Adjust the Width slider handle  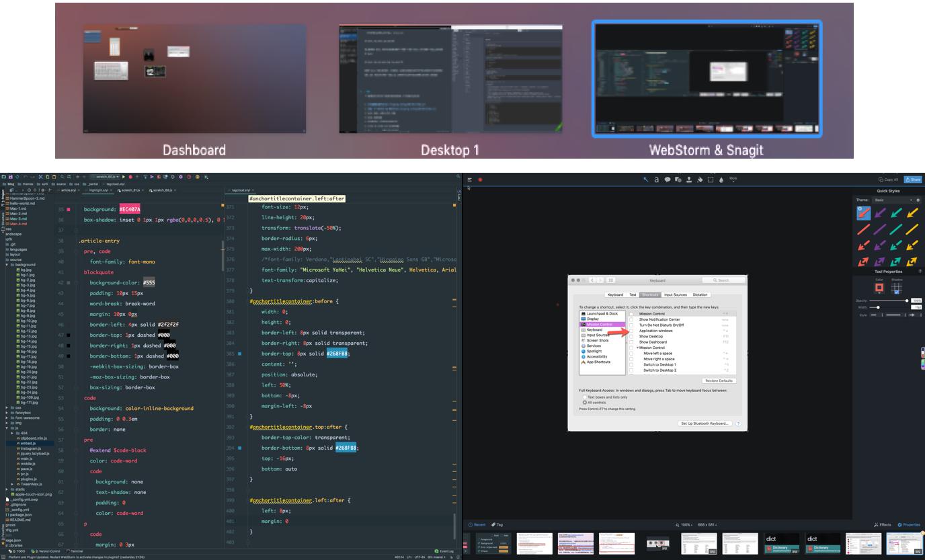point(879,307)
